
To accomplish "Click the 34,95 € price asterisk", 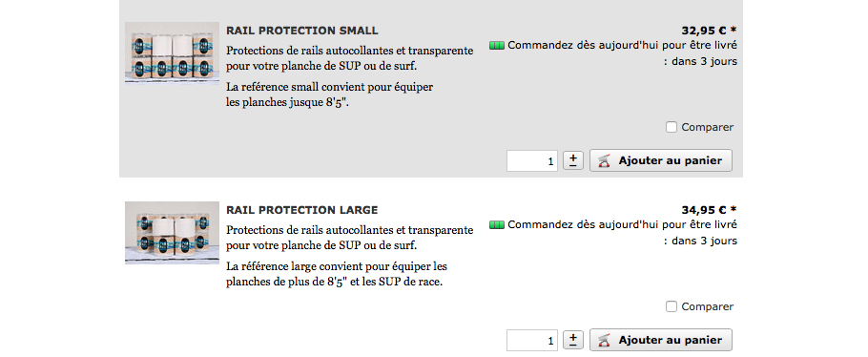I will (x=734, y=210).
